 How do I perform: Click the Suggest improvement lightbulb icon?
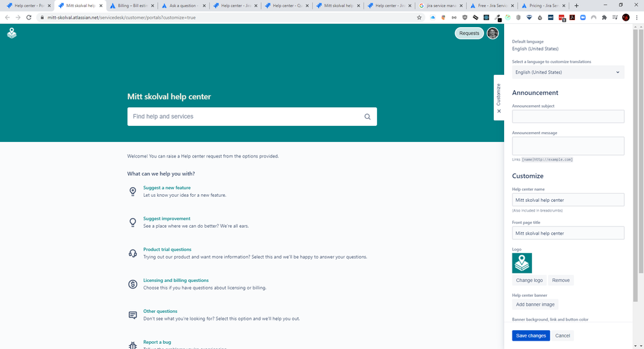pyautogui.click(x=133, y=223)
